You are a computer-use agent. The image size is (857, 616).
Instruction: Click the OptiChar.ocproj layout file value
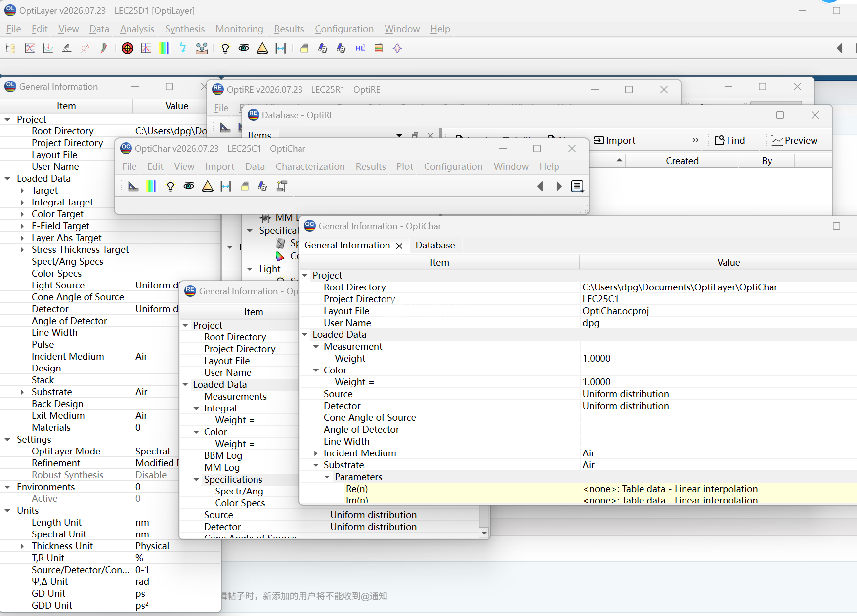[x=615, y=311]
